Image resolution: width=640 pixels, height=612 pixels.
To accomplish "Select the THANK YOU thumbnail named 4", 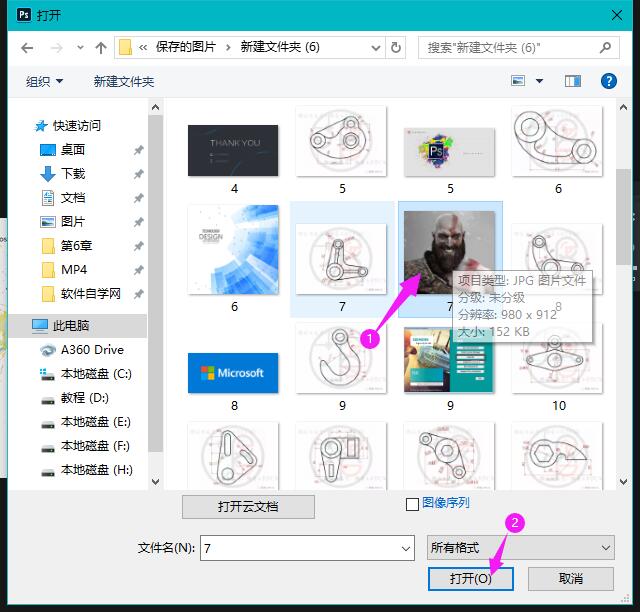I will pyautogui.click(x=233, y=151).
